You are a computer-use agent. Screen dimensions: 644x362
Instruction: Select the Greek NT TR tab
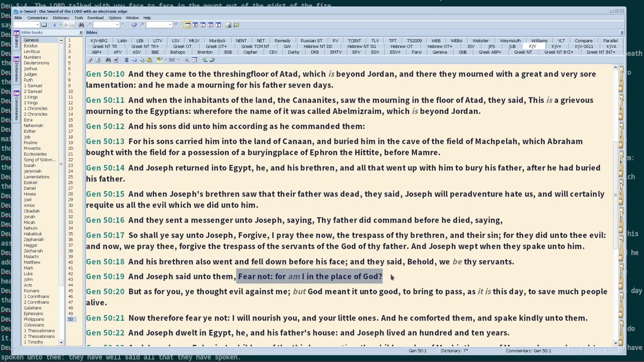105,46
